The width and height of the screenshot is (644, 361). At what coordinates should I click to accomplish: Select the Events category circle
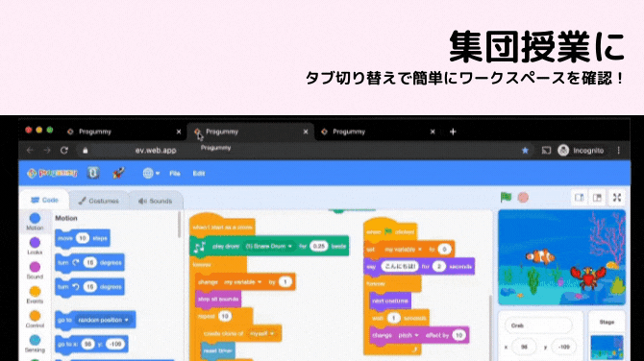coord(35,291)
